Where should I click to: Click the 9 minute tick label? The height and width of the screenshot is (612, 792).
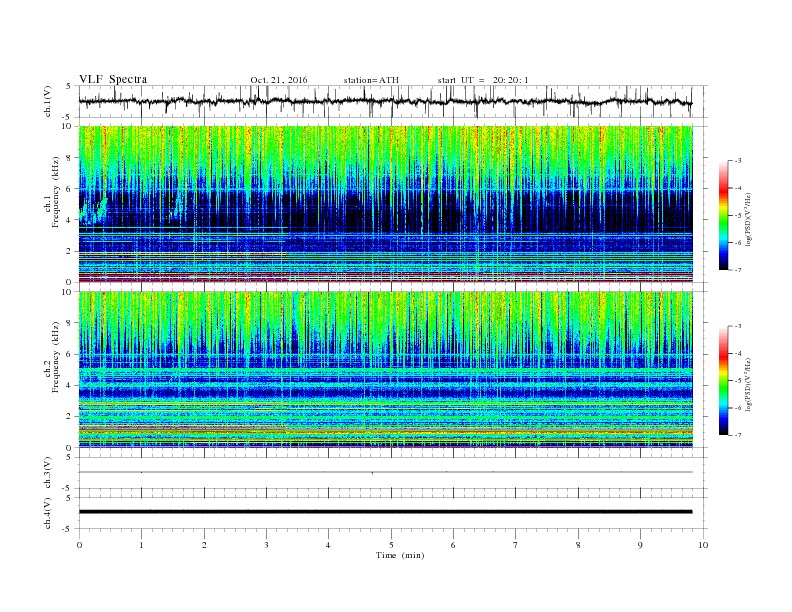coord(640,545)
